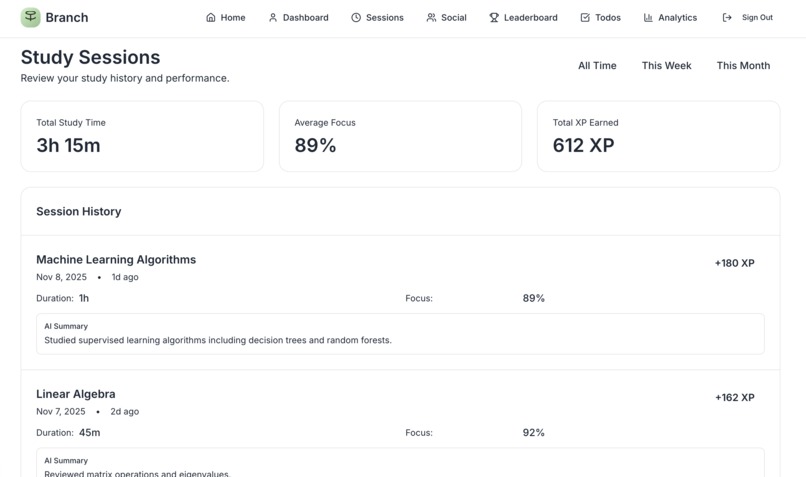
Task: Click the Sessions clock icon
Action: [356, 17]
